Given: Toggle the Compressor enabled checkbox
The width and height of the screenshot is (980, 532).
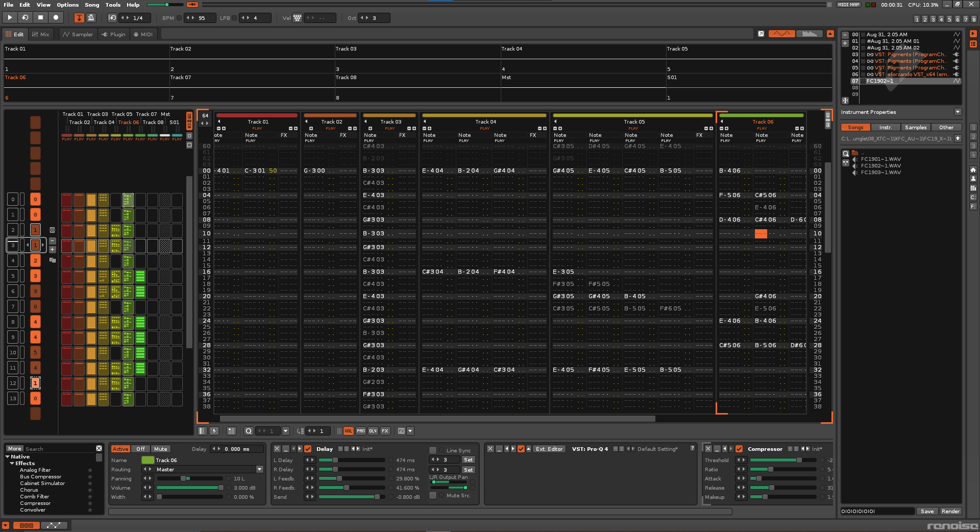Looking at the screenshot, I should [x=739, y=449].
